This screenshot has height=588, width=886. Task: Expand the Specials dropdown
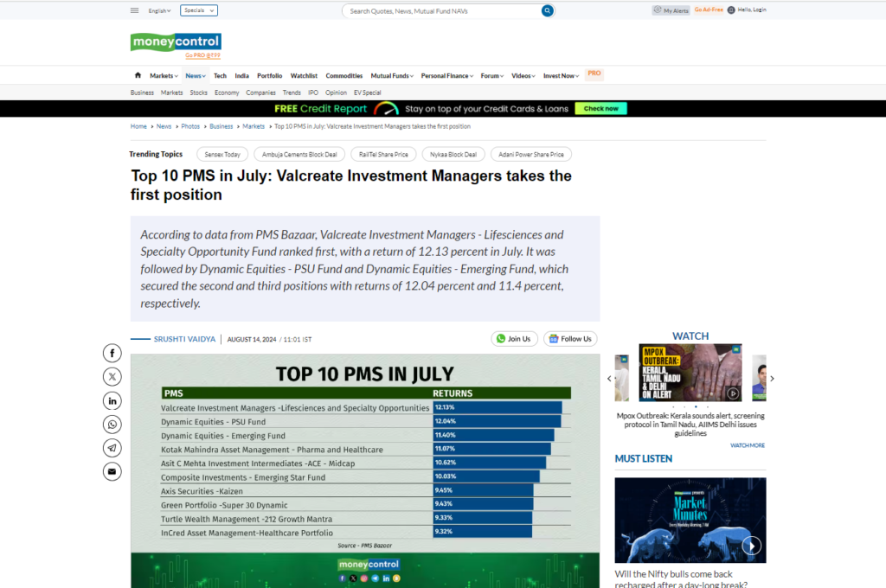(199, 10)
